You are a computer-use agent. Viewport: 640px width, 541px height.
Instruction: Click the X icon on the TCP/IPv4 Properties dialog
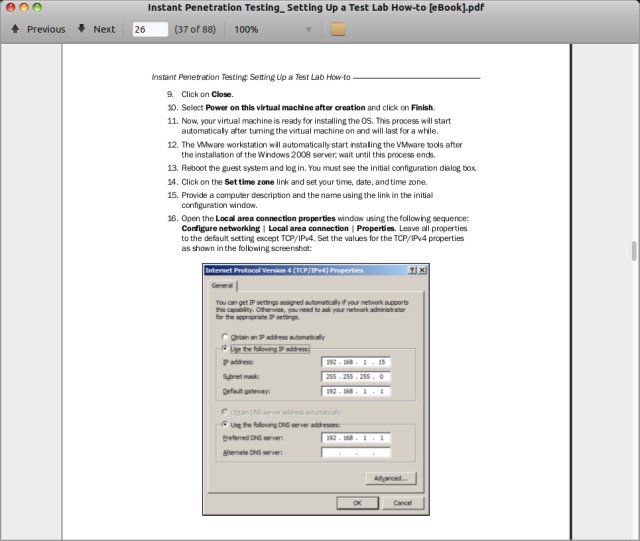[x=423, y=270]
